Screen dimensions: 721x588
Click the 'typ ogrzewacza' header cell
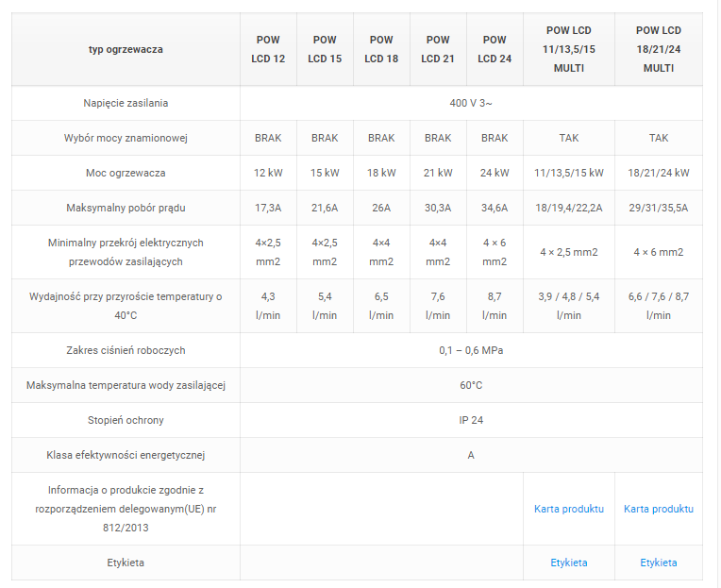(126, 49)
